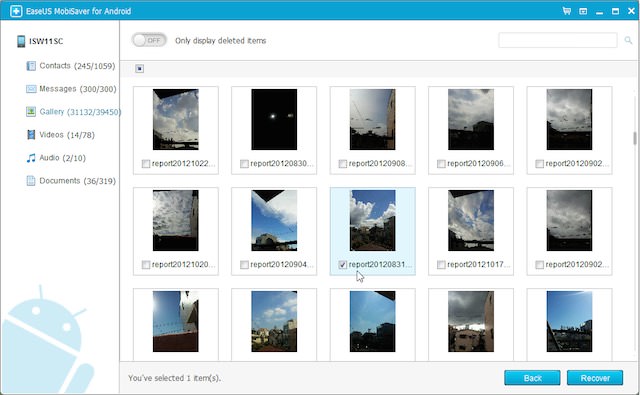The width and height of the screenshot is (640, 395).
Task: Check the report20120906 photo checkbox
Action: 441,164
